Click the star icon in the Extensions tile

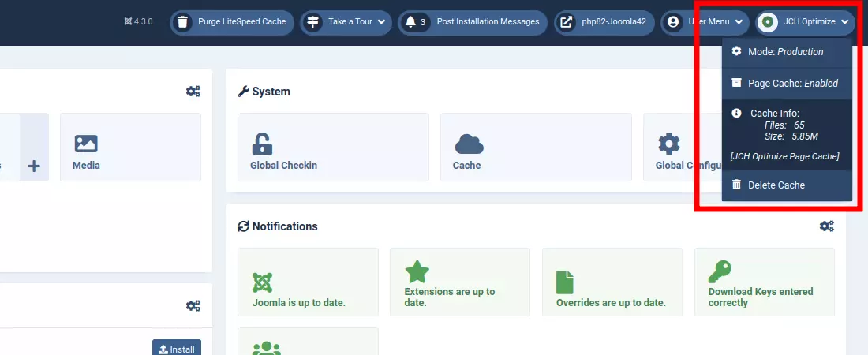[417, 271]
